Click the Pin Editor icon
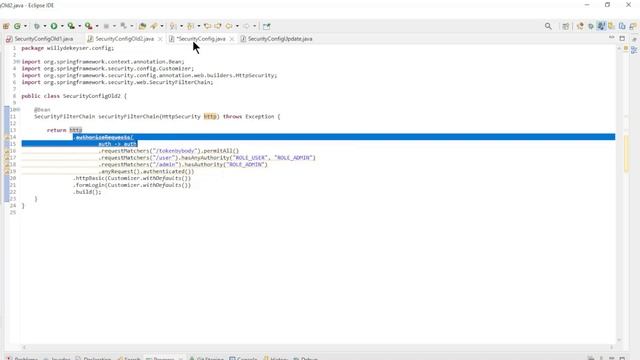Viewport: 640px width, 360px height. (x=267, y=26)
